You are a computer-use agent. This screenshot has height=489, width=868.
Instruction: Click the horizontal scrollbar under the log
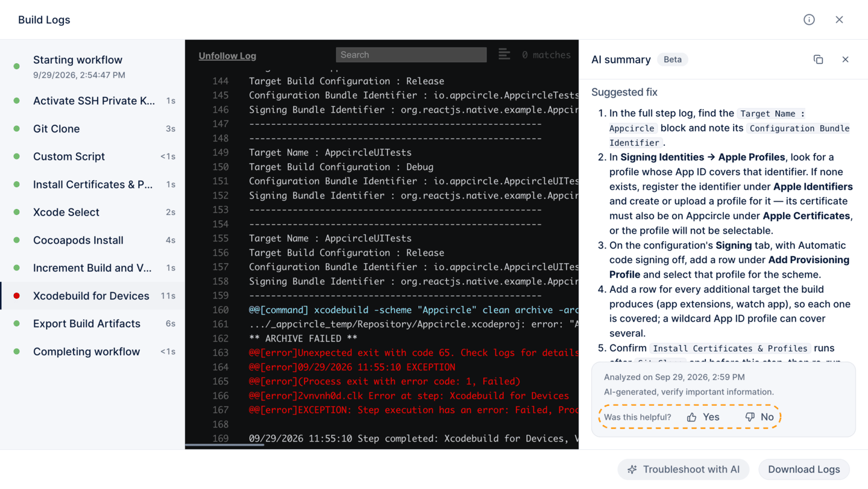[x=224, y=446]
